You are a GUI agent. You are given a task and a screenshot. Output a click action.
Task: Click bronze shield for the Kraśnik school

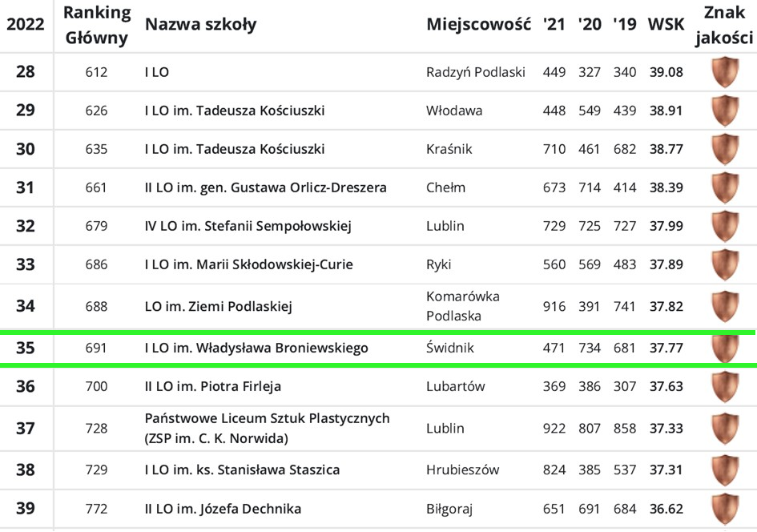coord(725,149)
